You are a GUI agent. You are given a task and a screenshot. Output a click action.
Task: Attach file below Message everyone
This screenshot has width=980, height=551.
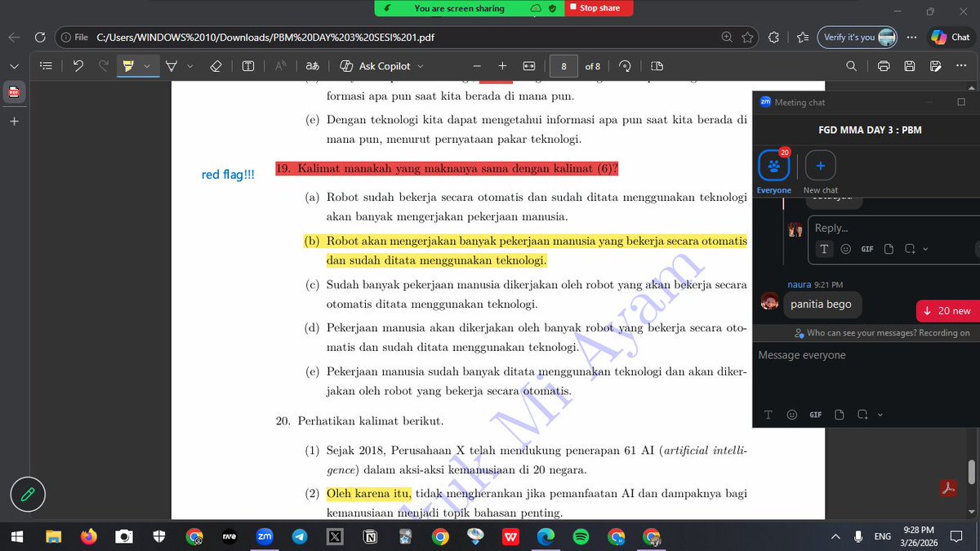pyautogui.click(x=839, y=415)
